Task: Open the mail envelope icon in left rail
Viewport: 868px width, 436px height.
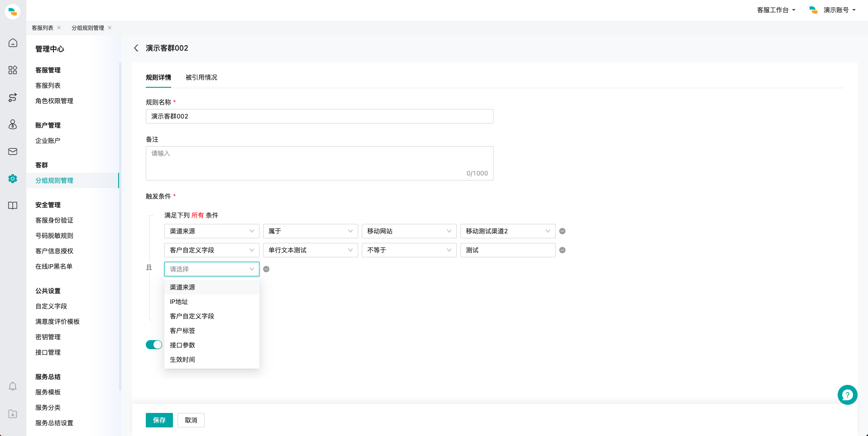Action: tap(13, 152)
